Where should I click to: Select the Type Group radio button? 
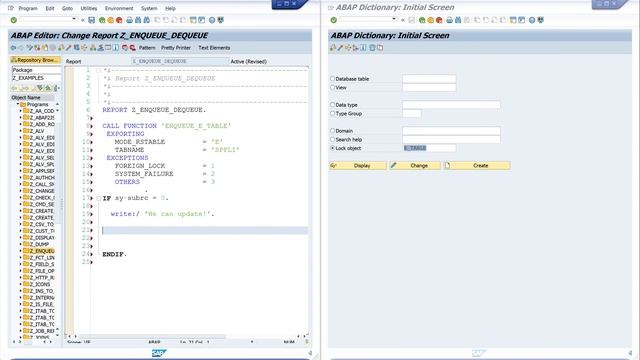[332, 113]
